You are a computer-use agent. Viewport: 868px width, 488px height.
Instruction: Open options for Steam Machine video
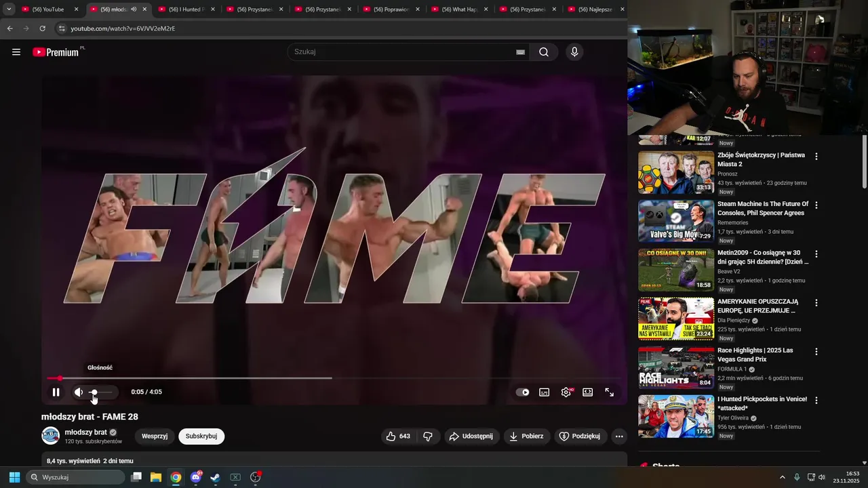[x=816, y=205]
